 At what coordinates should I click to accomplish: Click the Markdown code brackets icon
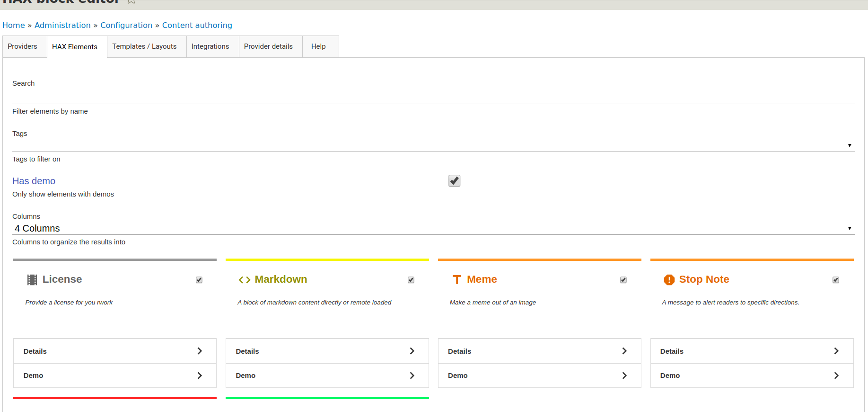pyautogui.click(x=244, y=280)
